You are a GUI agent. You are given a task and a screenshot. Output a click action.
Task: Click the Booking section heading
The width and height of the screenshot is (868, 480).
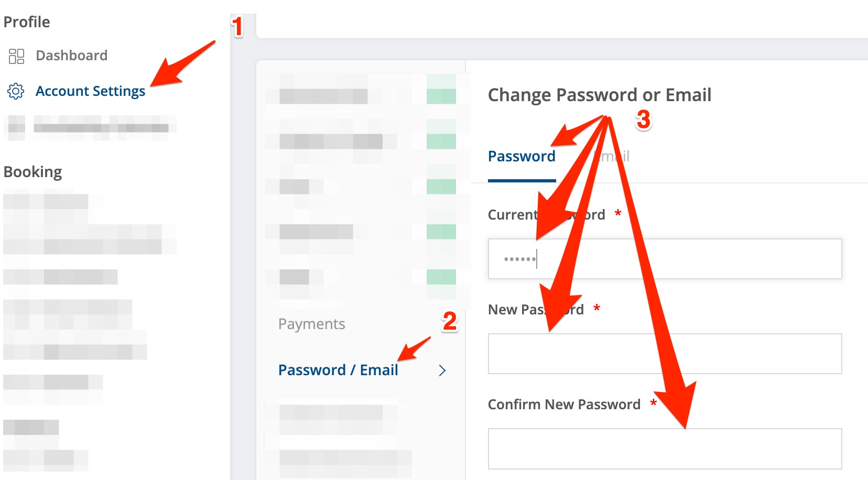coord(32,172)
